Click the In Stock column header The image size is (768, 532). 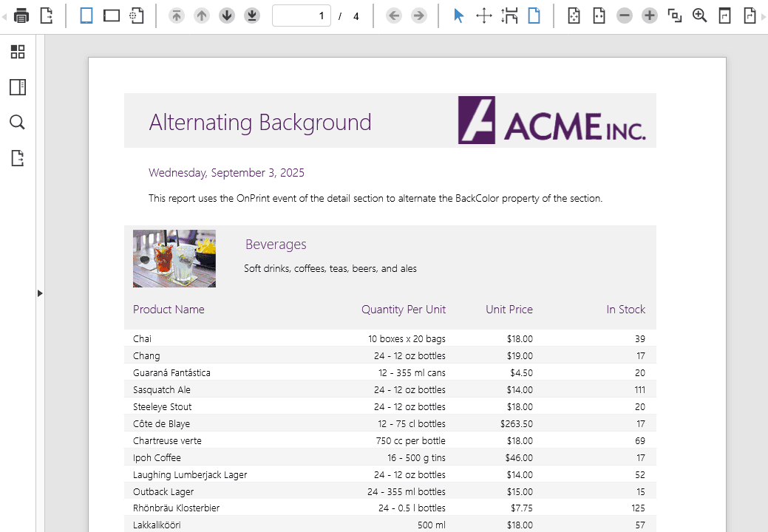tap(626, 310)
